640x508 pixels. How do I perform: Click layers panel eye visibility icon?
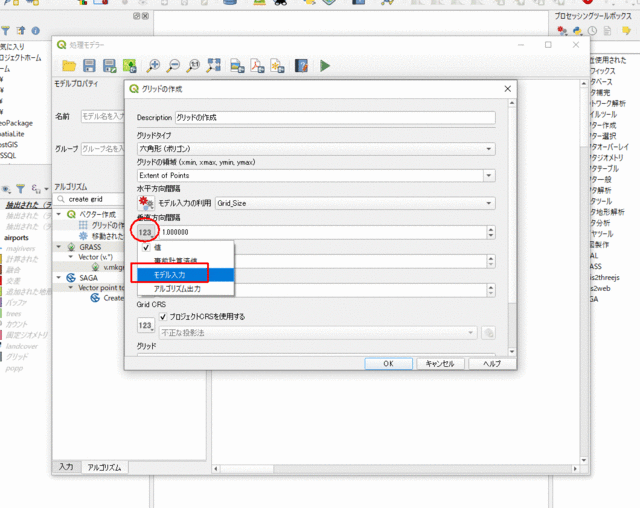coord(6,189)
